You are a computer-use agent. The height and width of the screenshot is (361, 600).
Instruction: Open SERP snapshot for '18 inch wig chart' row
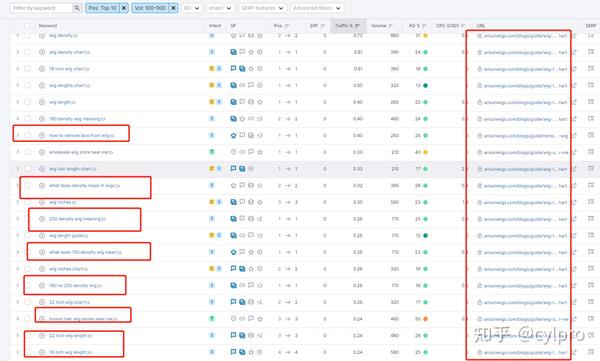(591, 69)
